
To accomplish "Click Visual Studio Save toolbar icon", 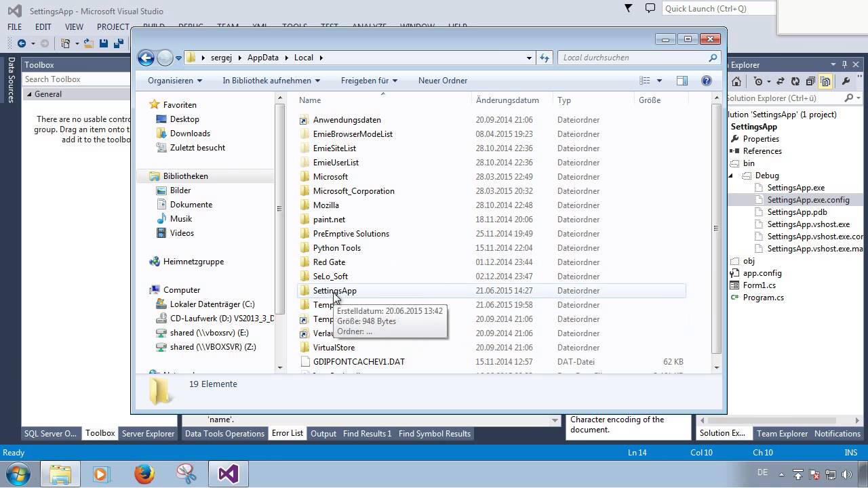I will (104, 43).
